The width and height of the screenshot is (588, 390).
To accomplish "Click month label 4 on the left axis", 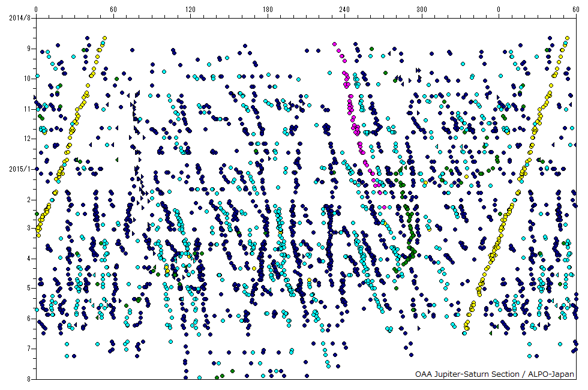I will (29, 259).
